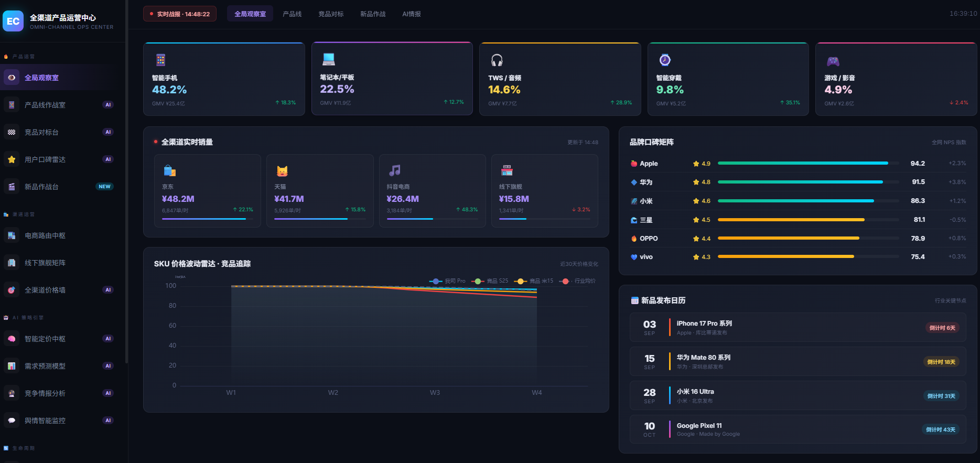Screen dimensions: 980x463
Task: Click the ¥41.7M sales figure for 天猫
Action: point(289,199)
